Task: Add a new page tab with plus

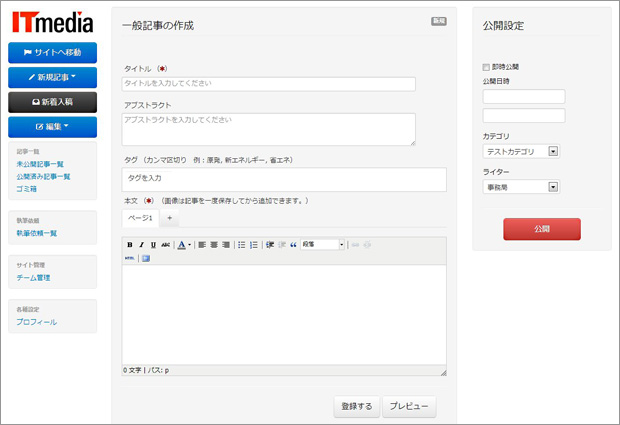Action: (x=169, y=218)
